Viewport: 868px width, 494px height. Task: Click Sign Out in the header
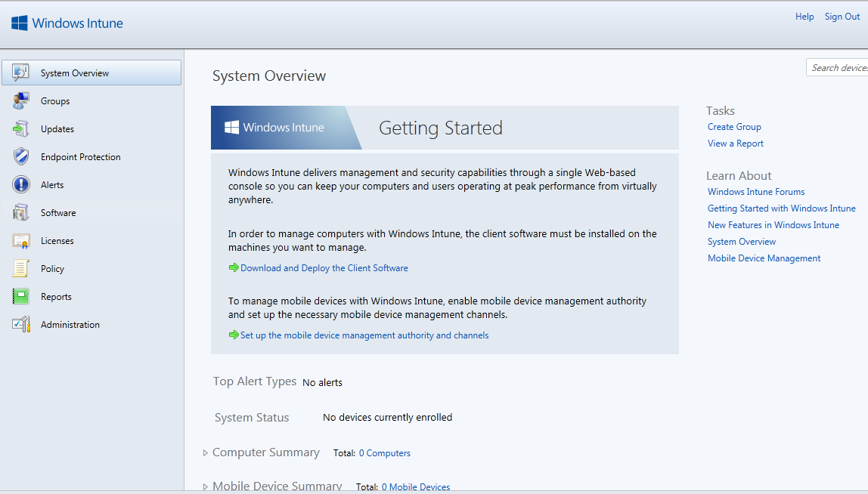pyautogui.click(x=842, y=17)
